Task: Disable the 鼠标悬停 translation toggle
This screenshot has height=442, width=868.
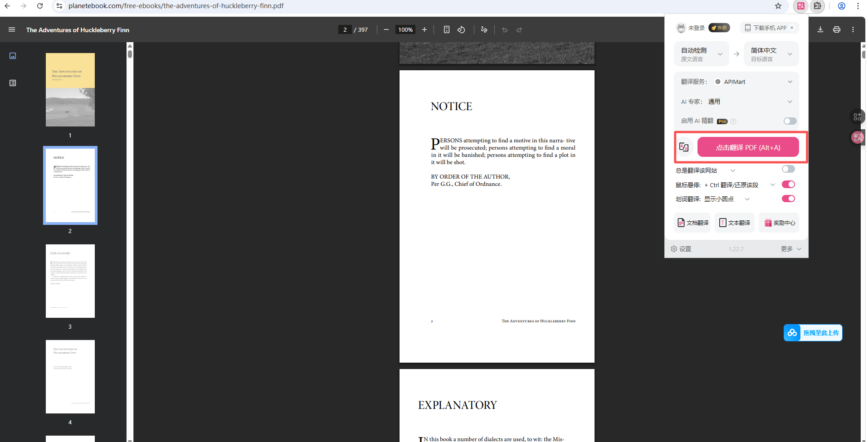Action: (x=788, y=184)
